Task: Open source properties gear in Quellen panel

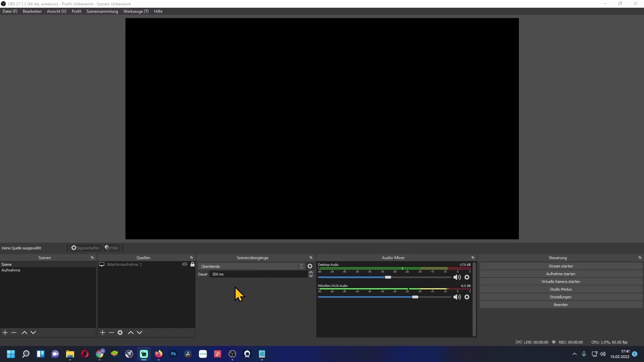Action: (x=120, y=333)
